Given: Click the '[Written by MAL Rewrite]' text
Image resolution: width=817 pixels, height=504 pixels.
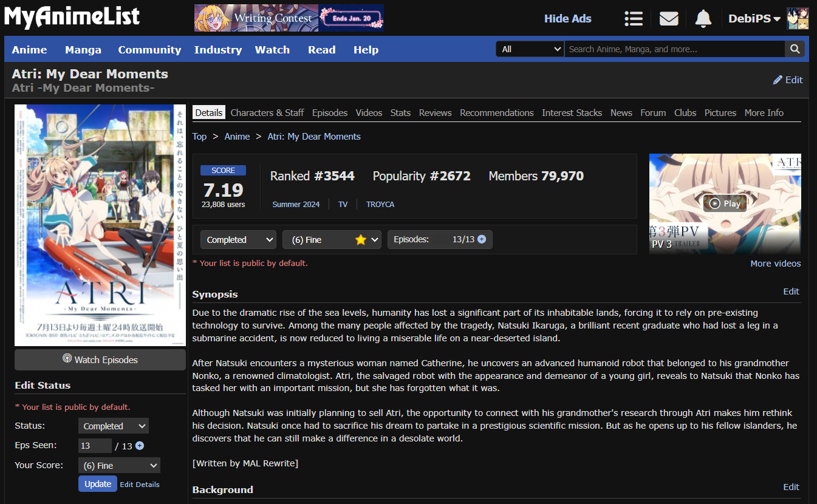Looking at the screenshot, I should pyautogui.click(x=245, y=463).
